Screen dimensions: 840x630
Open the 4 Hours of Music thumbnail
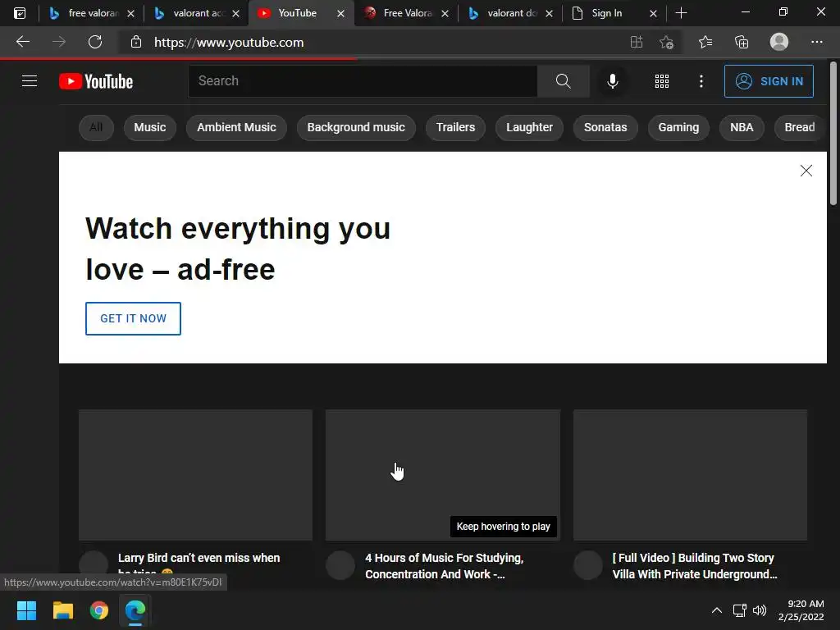coord(442,475)
